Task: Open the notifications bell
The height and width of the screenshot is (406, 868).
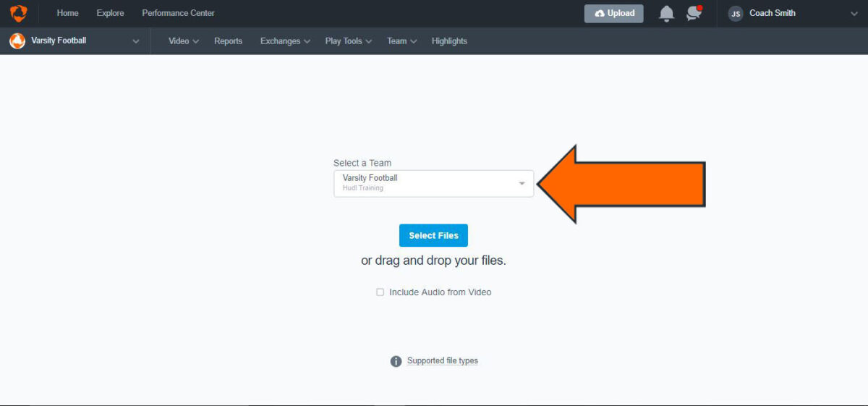Action: (x=666, y=14)
